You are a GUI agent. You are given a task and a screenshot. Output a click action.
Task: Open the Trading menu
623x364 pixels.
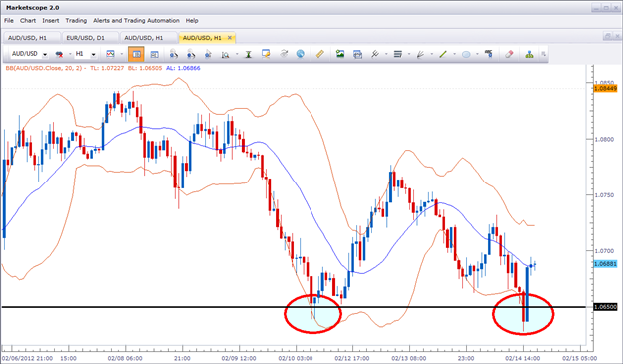[x=76, y=21]
